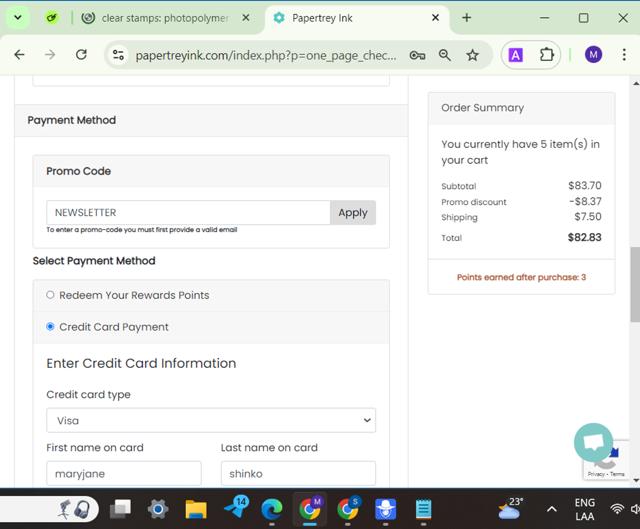This screenshot has width=640, height=529.
Task: Expand the Credit card type Visa dropdown
Action: pos(211,420)
